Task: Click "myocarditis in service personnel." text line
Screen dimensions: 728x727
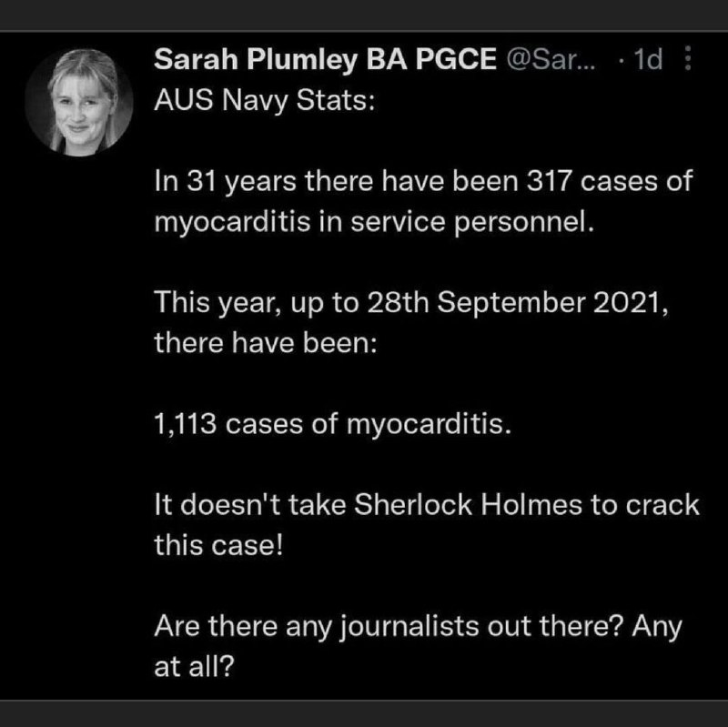Action: tap(373, 220)
